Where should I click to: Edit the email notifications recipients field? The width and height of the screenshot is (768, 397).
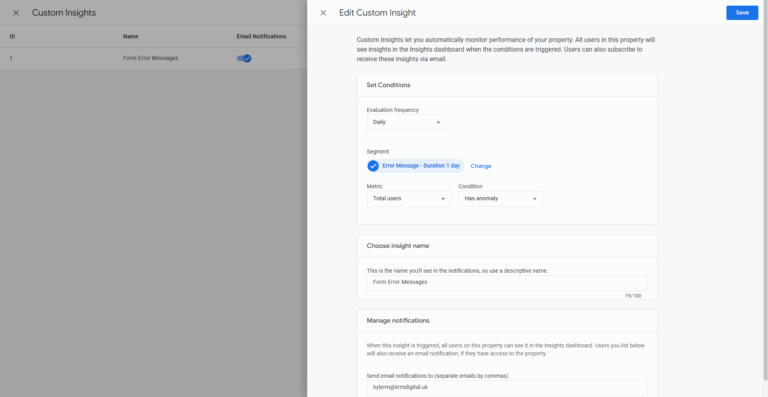click(x=507, y=388)
